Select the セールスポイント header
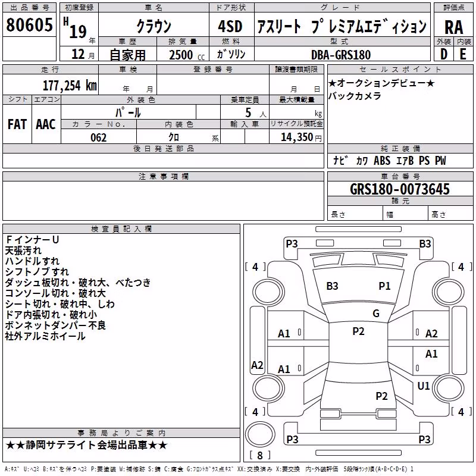The width and height of the screenshot is (476, 476). [400, 69]
